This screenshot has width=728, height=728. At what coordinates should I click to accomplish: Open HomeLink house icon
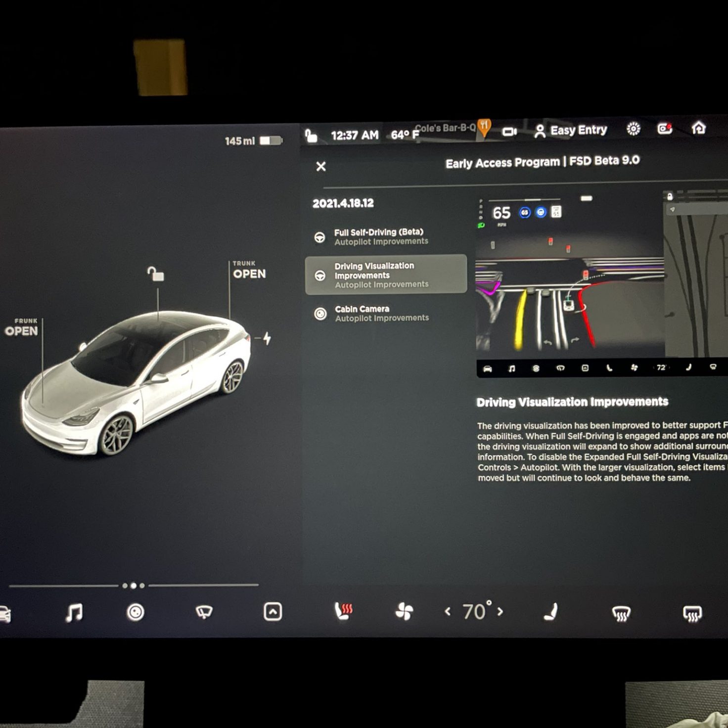[x=698, y=128]
